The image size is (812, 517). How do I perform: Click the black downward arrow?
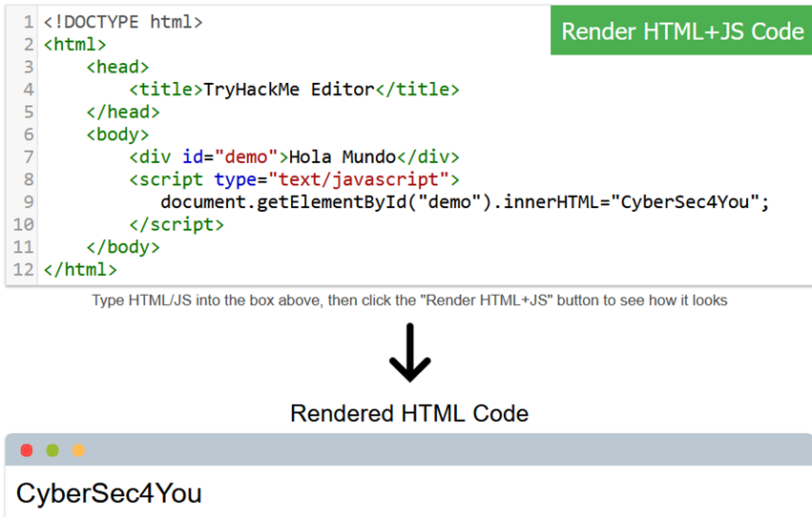tap(409, 354)
